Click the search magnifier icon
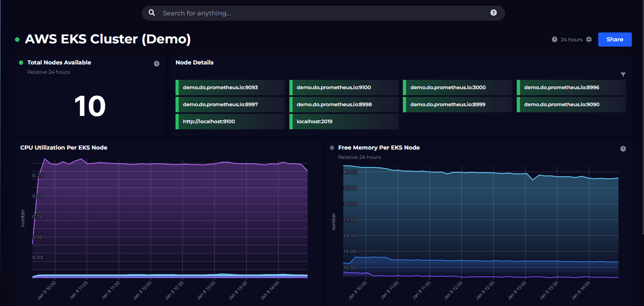644x306 pixels. pyautogui.click(x=152, y=13)
